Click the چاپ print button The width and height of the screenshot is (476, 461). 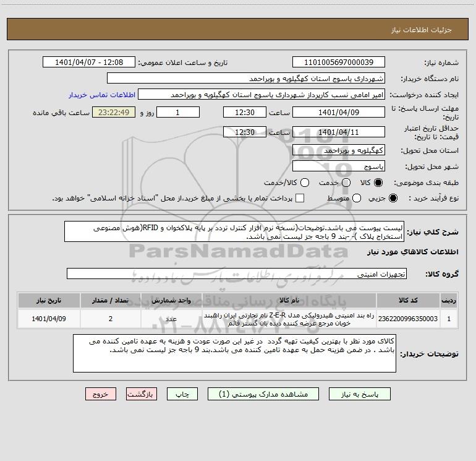point(182,394)
